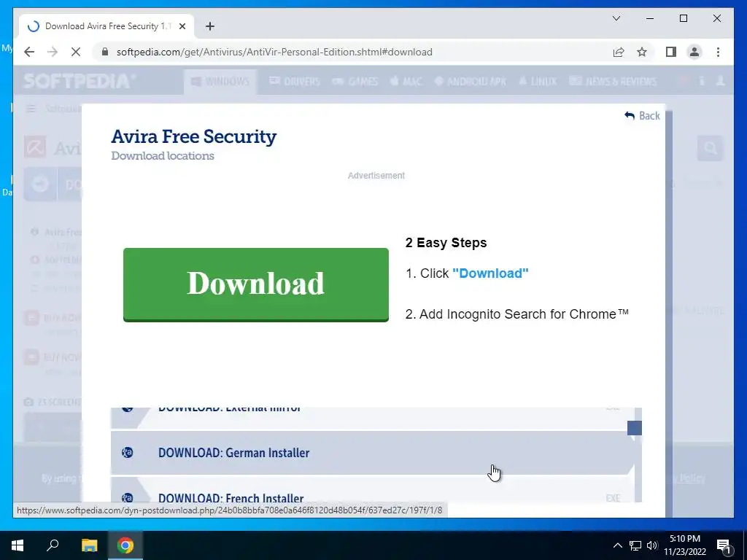The image size is (747, 560).
Task: Click the network tray icon
Action: point(635,545)
